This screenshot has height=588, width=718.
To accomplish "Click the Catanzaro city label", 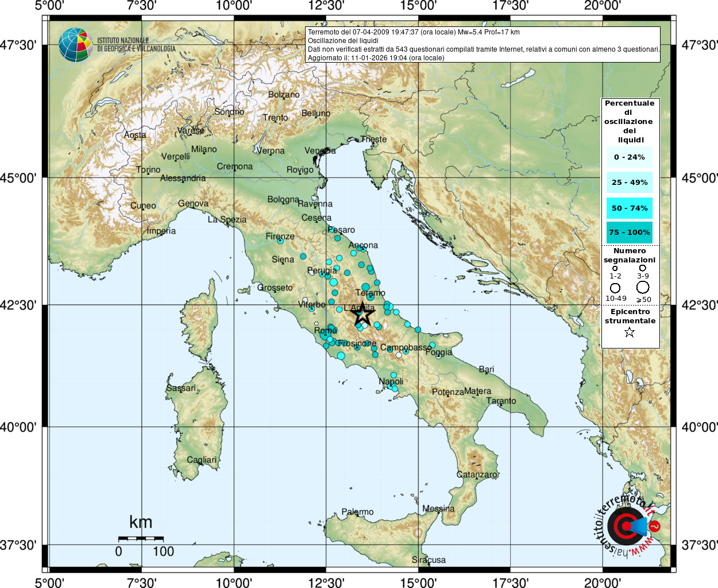I will coord(477,474).
